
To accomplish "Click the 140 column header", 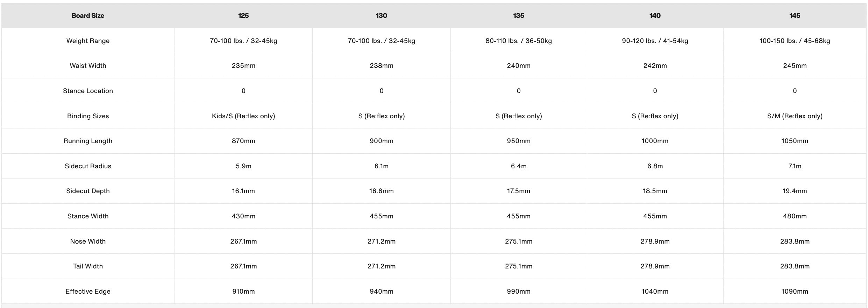I will tap(655, 15).
